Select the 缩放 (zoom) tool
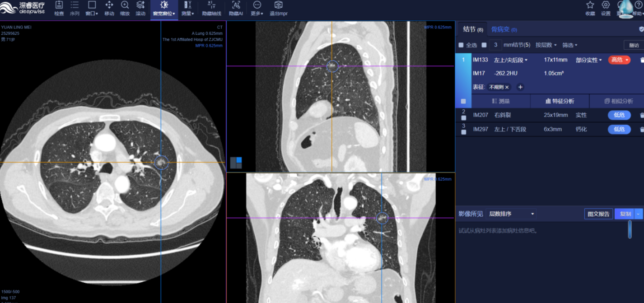644x303 pixels. click(125, 8)
